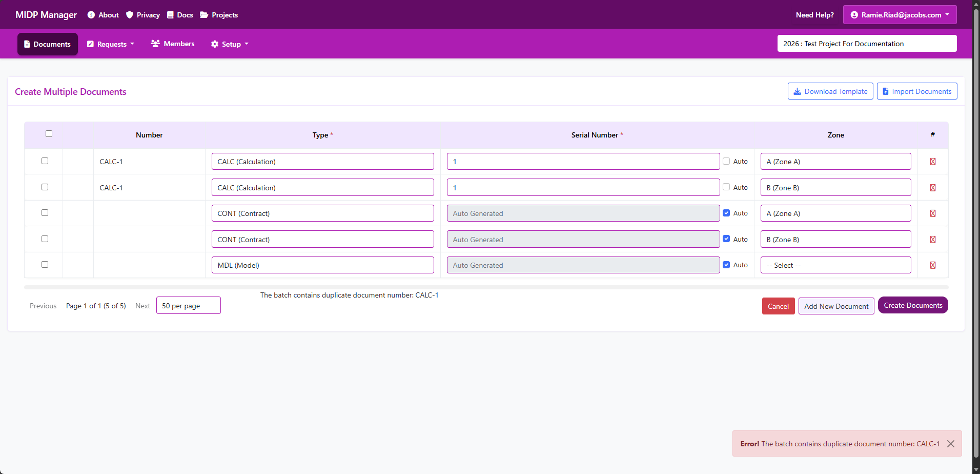Open Zone dropdown of CALC Zone B row
The image size is (980, 474).
pos(836,187)
